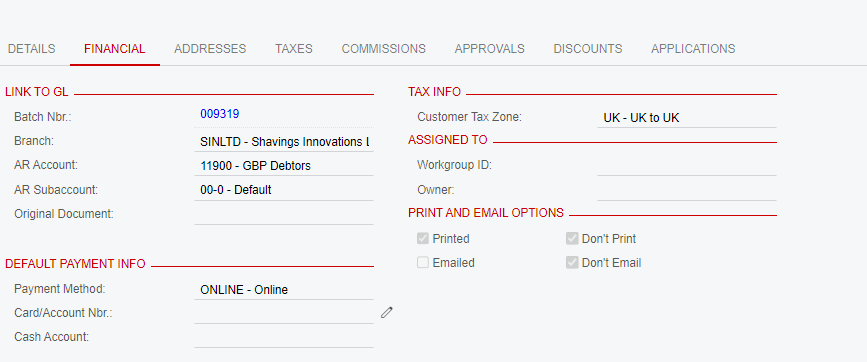Click the pencil edit icon beside Card/Account Nbr.
Viewport: 867px width, 362px height.
pos(387,313)
